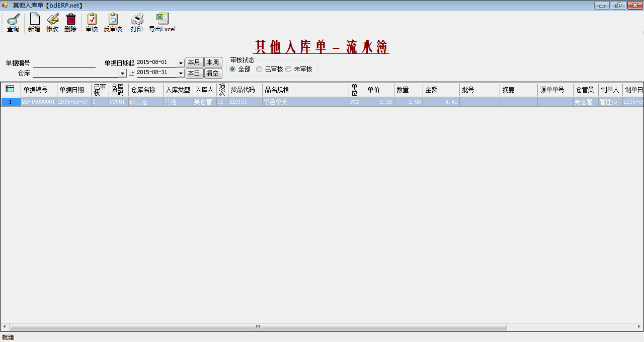Click the 审核 approve icon
Viewport: 644px width, 342px height.
coord(92,19)
